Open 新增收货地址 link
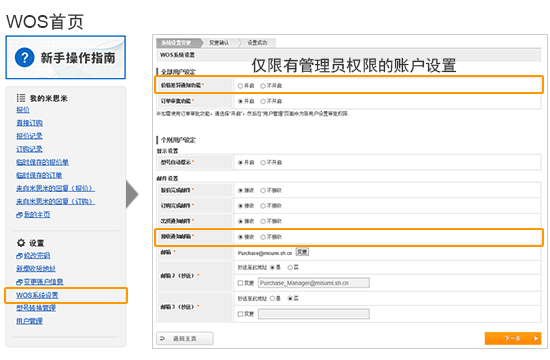Screen dimensions: 550x360 (x=36, y=268)
